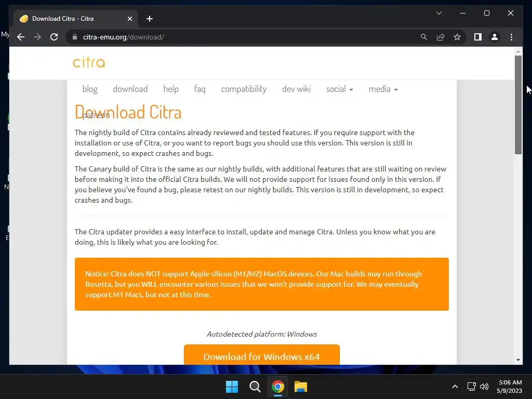The height and width of the screenshot is (399, 532).
Task: Click Download for Windows x64 button
Action: tap(262, 355)
